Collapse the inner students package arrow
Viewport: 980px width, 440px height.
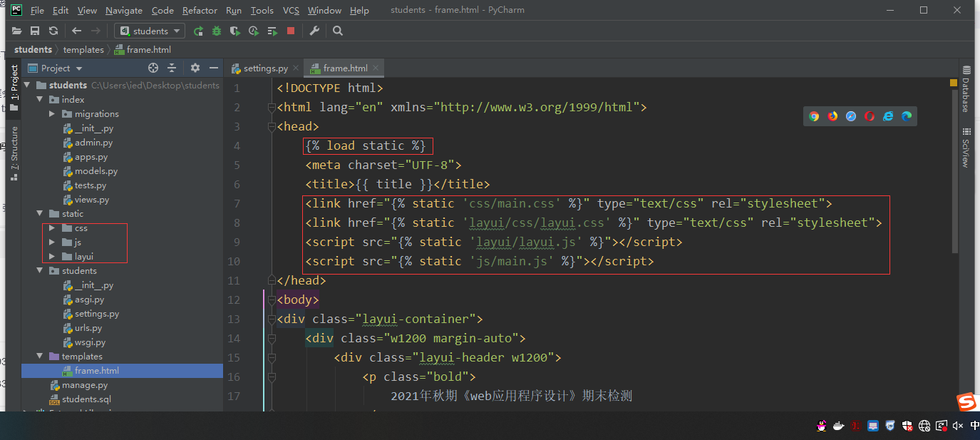click(40, 270)
